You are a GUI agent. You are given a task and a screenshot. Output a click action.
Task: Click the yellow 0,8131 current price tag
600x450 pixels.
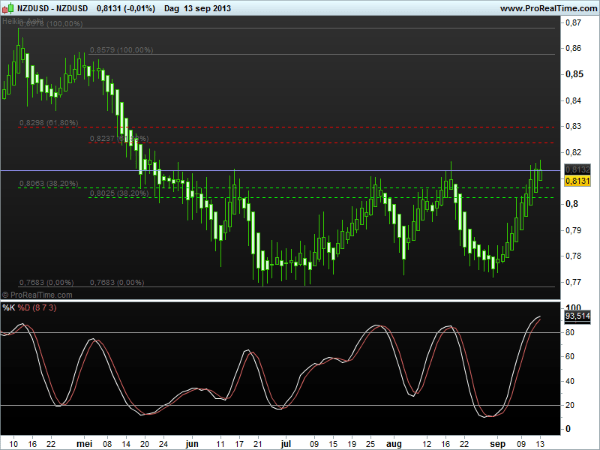577,181
